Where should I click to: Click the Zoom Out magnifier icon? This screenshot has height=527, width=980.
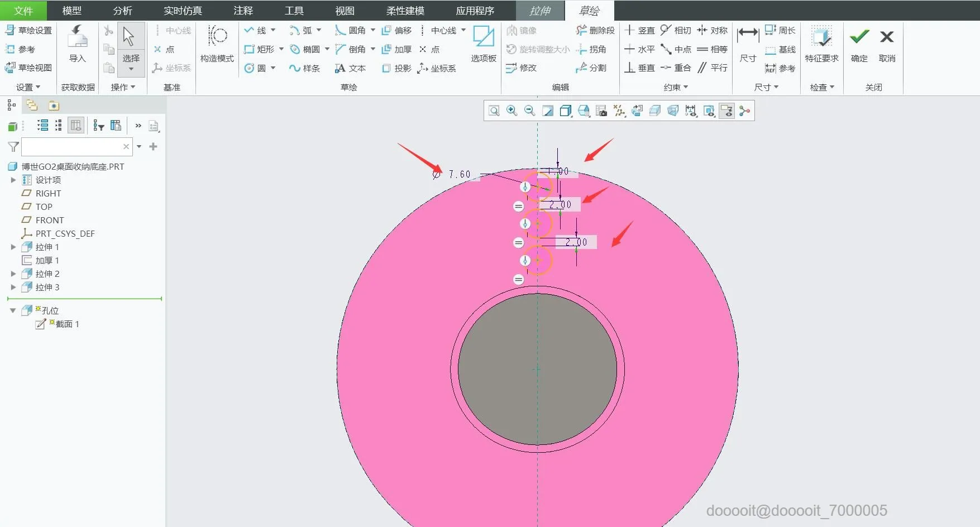[529, 111]
